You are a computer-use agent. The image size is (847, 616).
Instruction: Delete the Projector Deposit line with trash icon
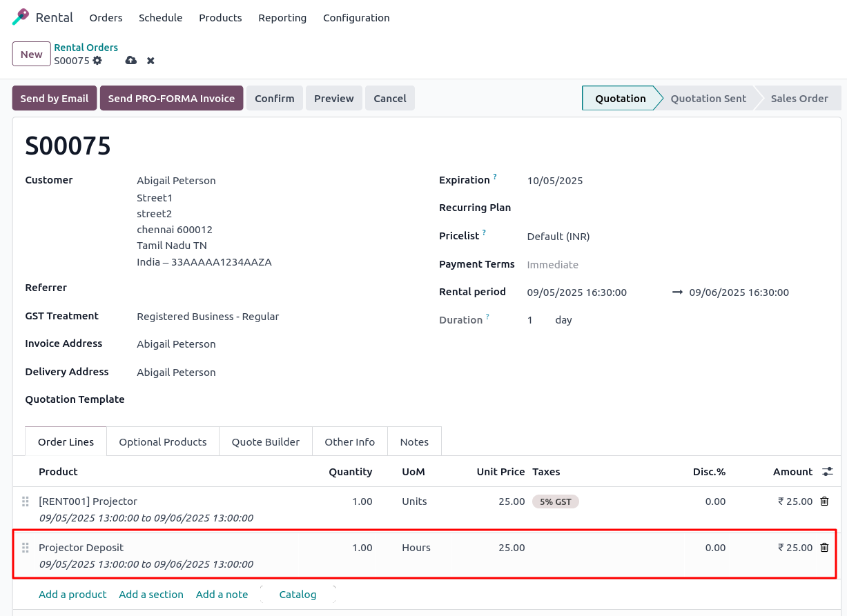coord(824,548)
